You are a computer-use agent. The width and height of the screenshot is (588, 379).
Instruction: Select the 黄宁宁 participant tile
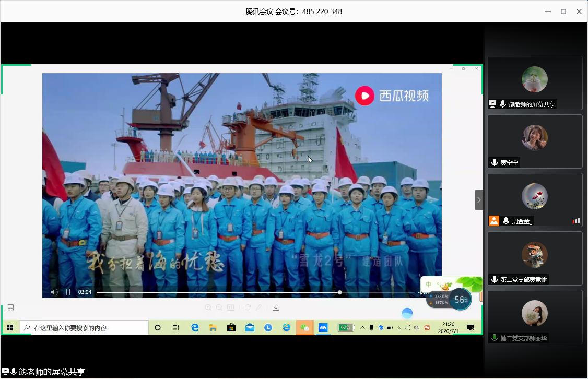[535, 141]
